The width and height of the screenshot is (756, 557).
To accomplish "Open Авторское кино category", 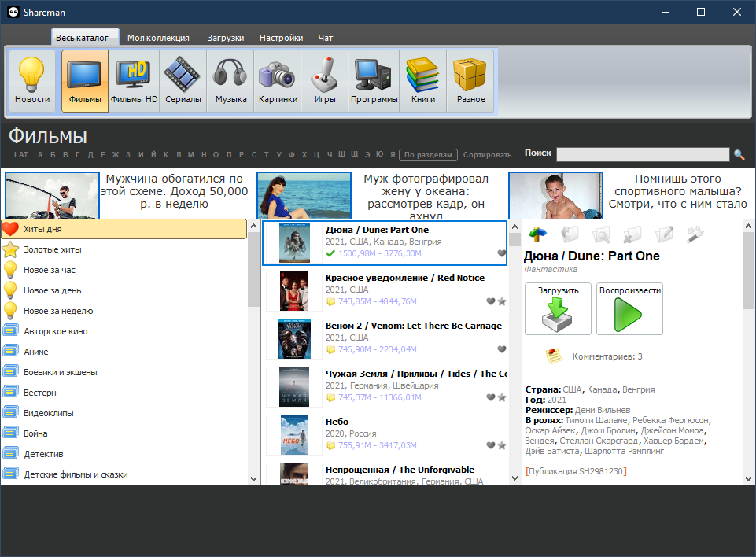I will 124,331.
